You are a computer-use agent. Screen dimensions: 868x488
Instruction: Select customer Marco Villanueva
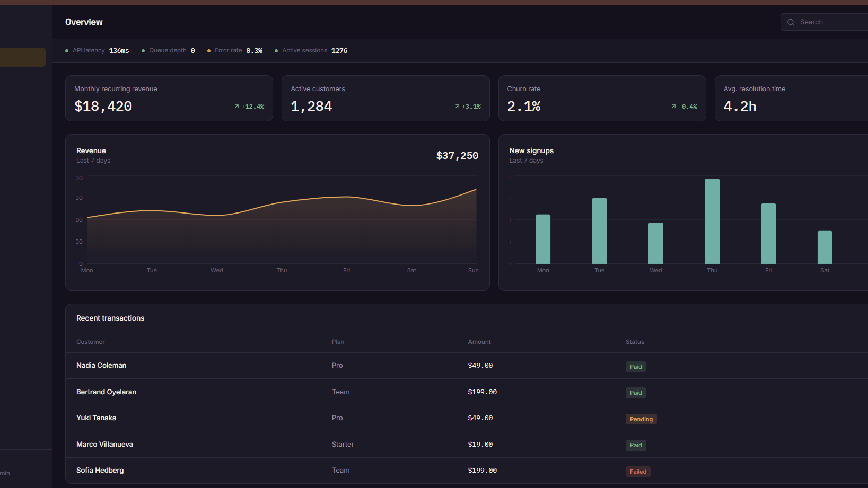click(104, 445)
